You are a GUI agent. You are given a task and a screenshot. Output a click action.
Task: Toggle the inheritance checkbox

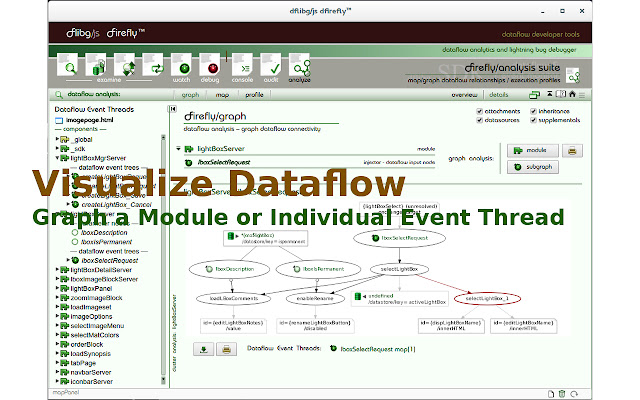coord(533,111)
